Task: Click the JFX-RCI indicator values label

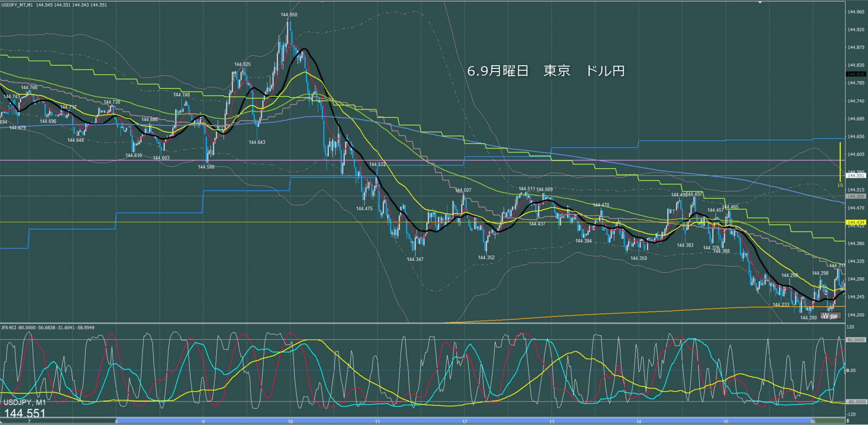Action: [48, 327]
